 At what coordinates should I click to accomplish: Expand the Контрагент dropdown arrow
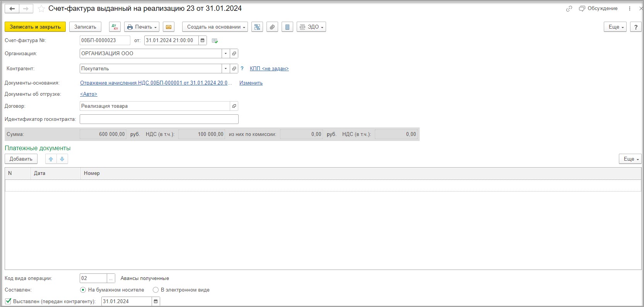click(226, 68)
